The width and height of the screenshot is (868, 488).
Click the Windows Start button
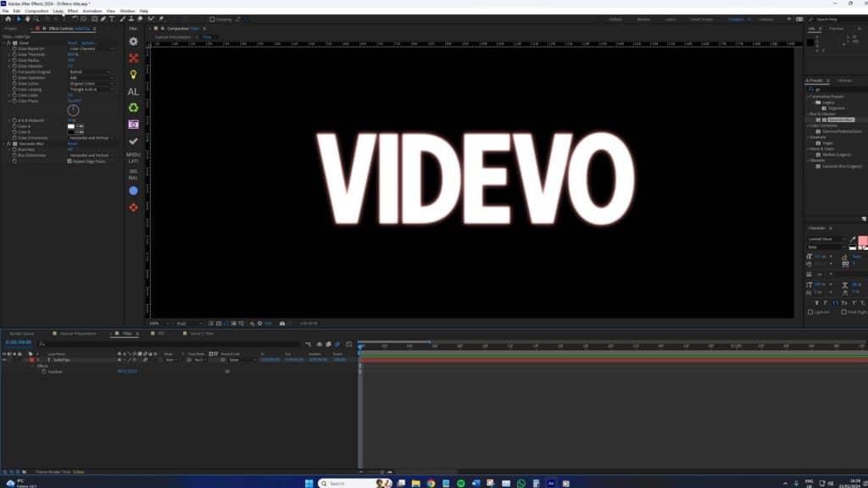309,483
